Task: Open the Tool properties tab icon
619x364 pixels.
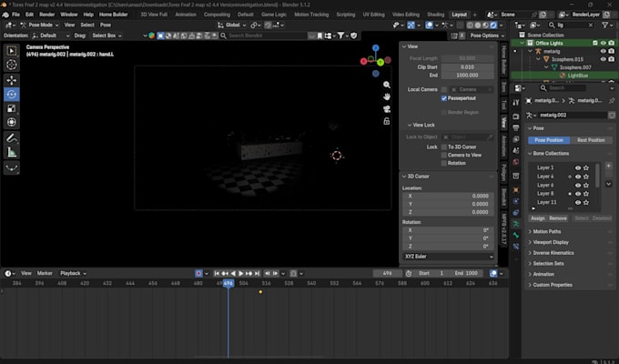Action: tap(515, 102)
